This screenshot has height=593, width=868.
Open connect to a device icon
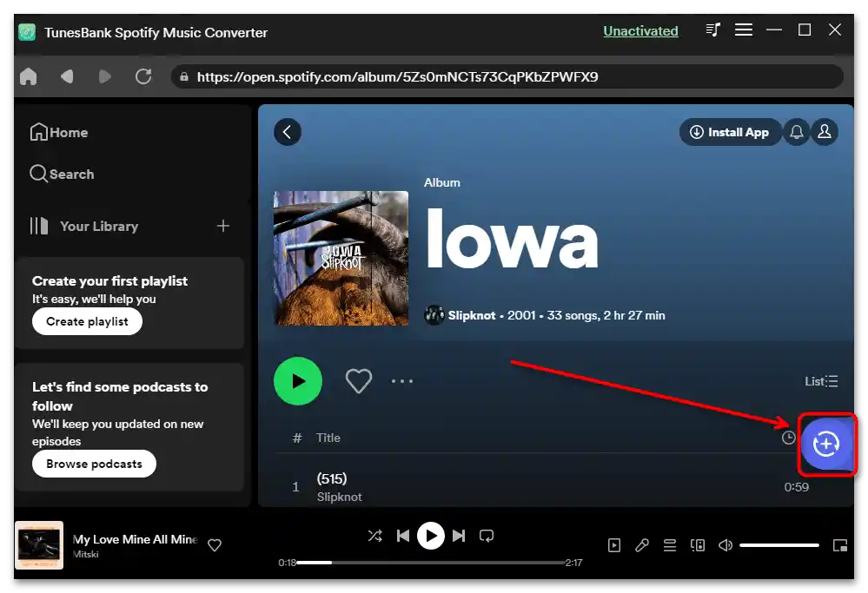click(x=698, y=545)
